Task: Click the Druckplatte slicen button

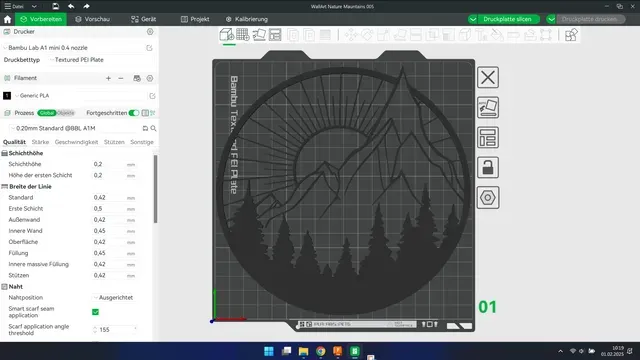Action: pyautogui.click(x=507, y=19)
